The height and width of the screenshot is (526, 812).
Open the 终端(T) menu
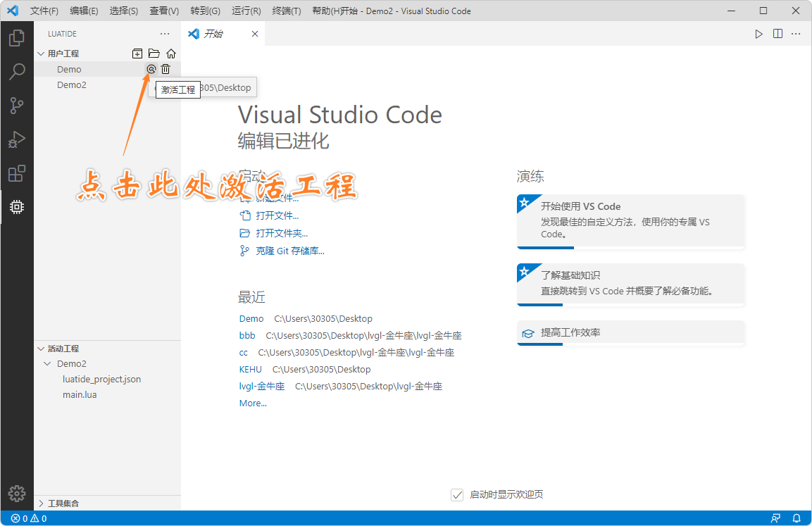287,11
